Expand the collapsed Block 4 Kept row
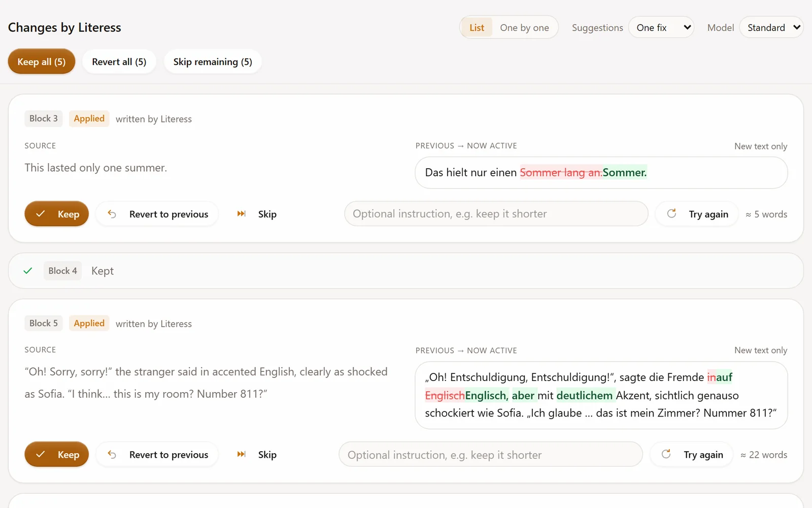Screen dimensions: 812x508 (406, 271)
